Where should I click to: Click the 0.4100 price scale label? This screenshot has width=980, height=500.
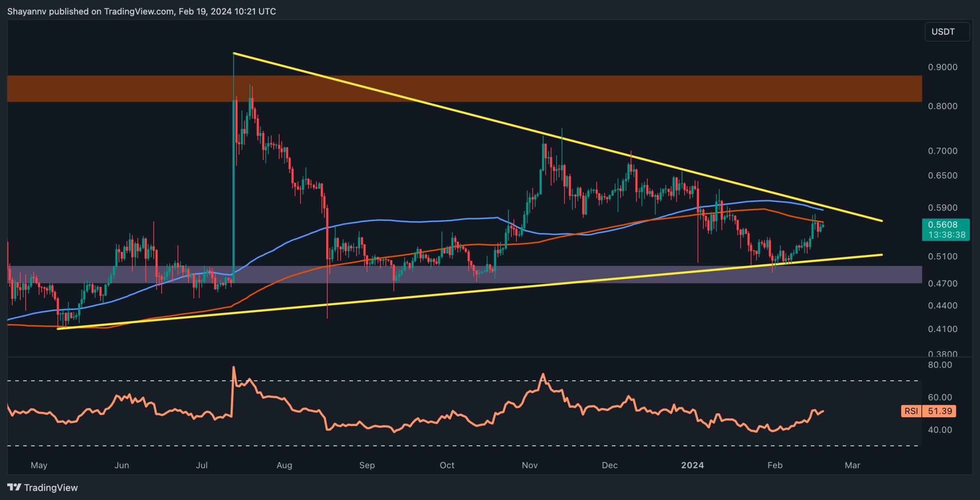click(942, 329)
